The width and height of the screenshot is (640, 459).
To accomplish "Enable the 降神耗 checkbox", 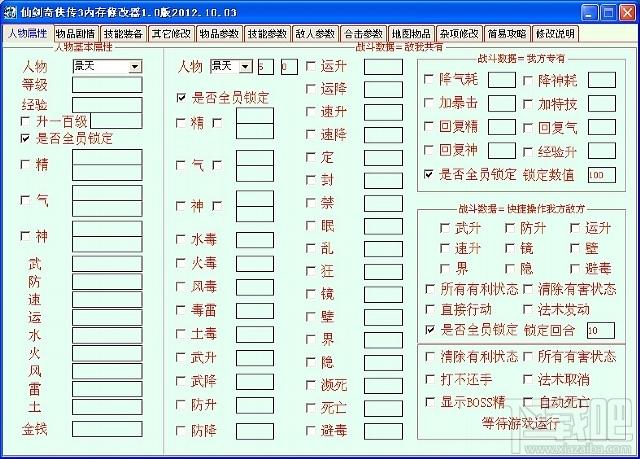I will (528, 80).
